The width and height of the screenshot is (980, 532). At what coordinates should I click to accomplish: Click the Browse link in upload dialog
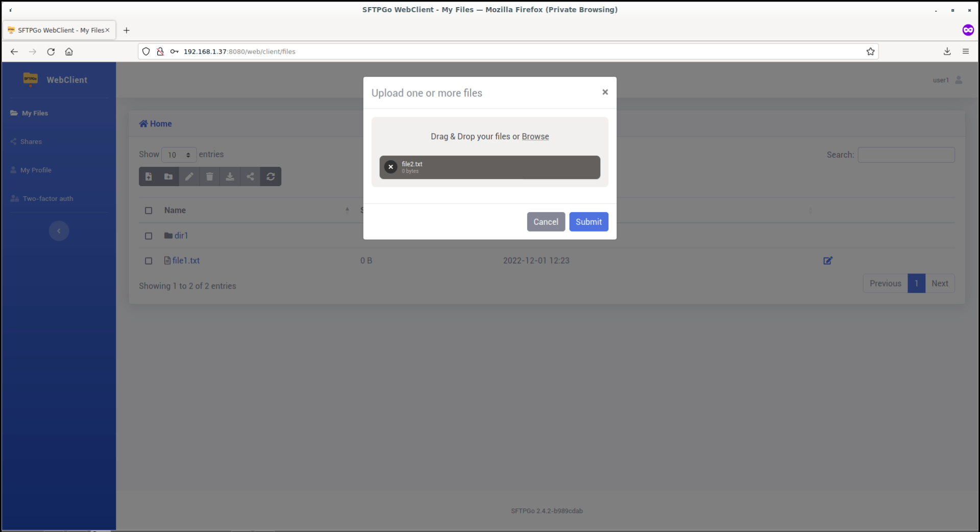[x=535, y=136]
